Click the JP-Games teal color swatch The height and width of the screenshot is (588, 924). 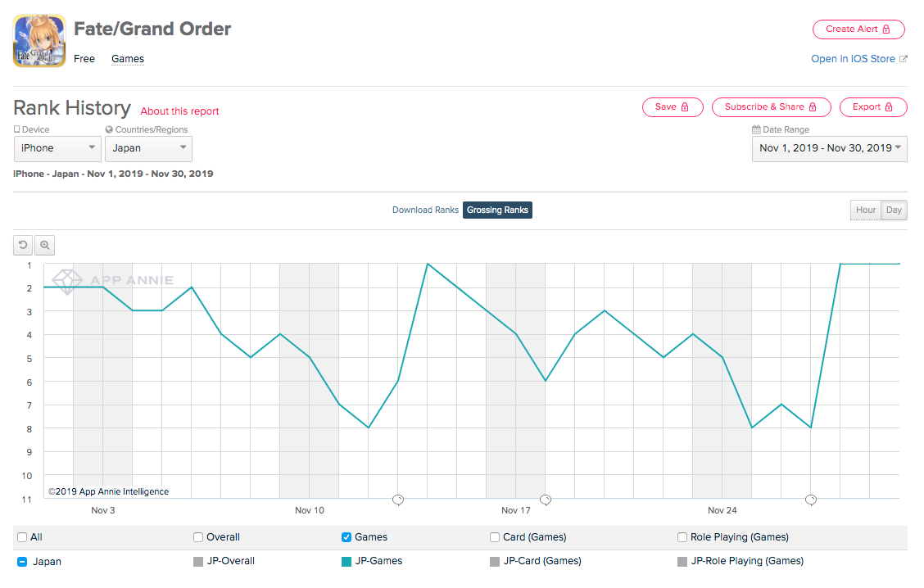pos(346,562)
